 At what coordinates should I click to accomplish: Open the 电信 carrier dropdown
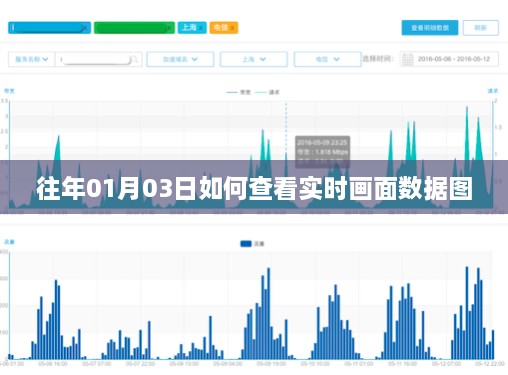(327, 59)
